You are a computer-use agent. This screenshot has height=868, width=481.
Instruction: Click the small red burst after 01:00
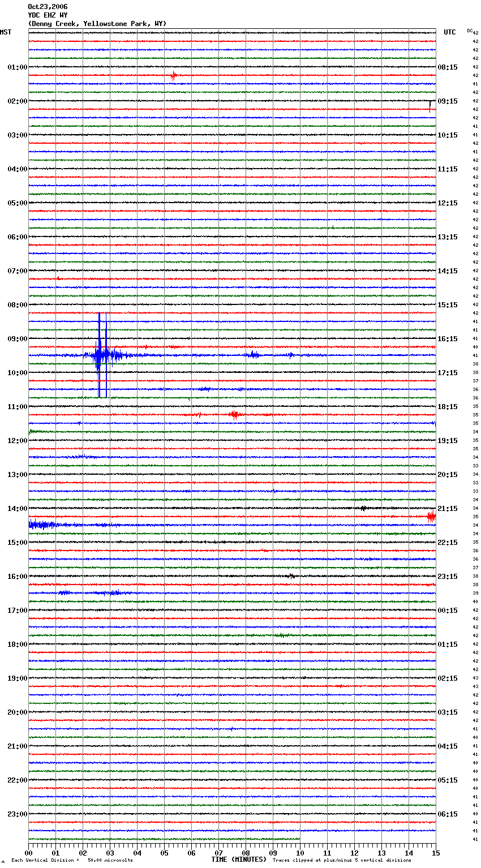click(x=174, y=75)
